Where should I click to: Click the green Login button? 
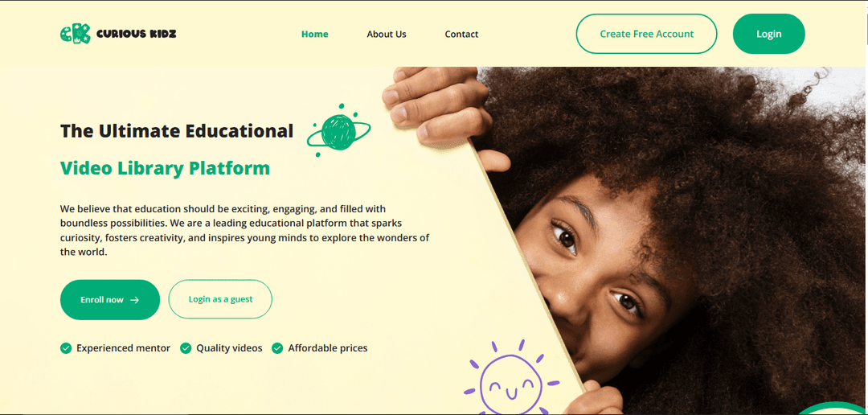click(769, 34)
